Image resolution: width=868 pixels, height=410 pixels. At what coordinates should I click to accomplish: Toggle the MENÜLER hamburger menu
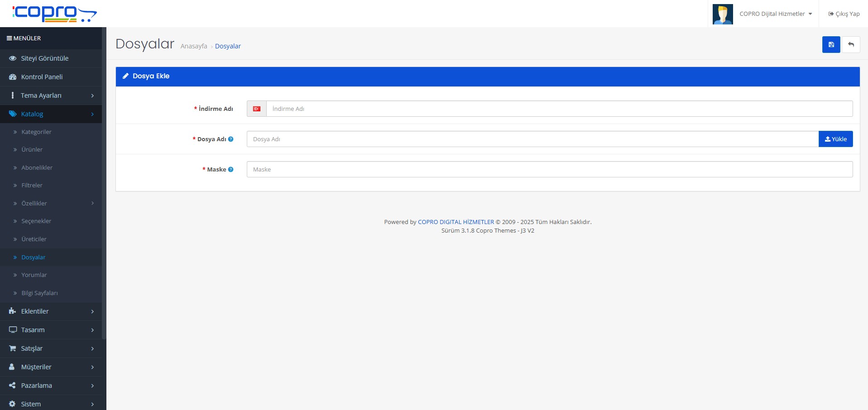coord(24,38)
